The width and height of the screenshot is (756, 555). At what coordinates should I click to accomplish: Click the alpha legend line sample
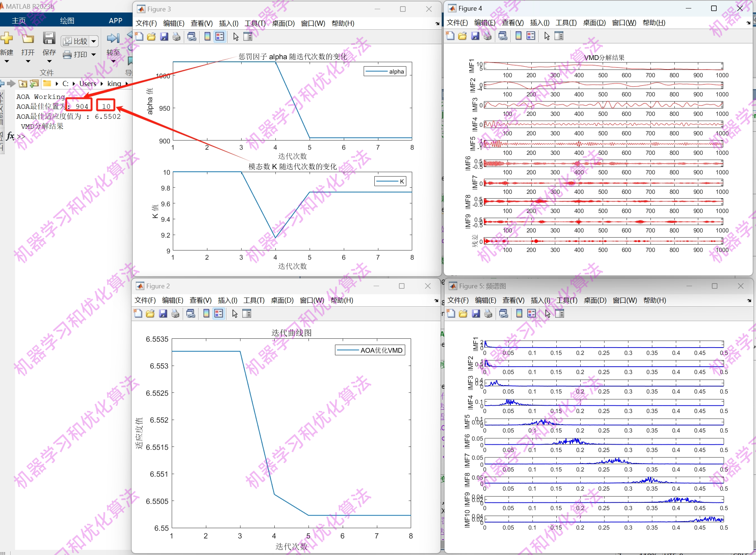(376, 72)
